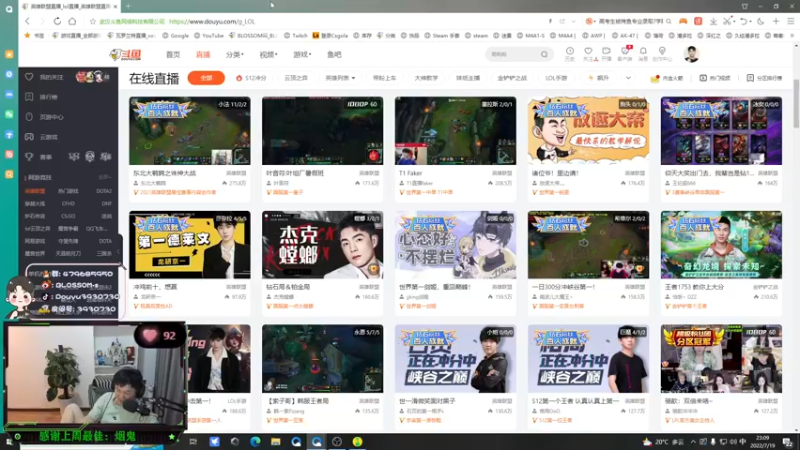Open browser home page icon
800x450 pixels.
point(72,21)
